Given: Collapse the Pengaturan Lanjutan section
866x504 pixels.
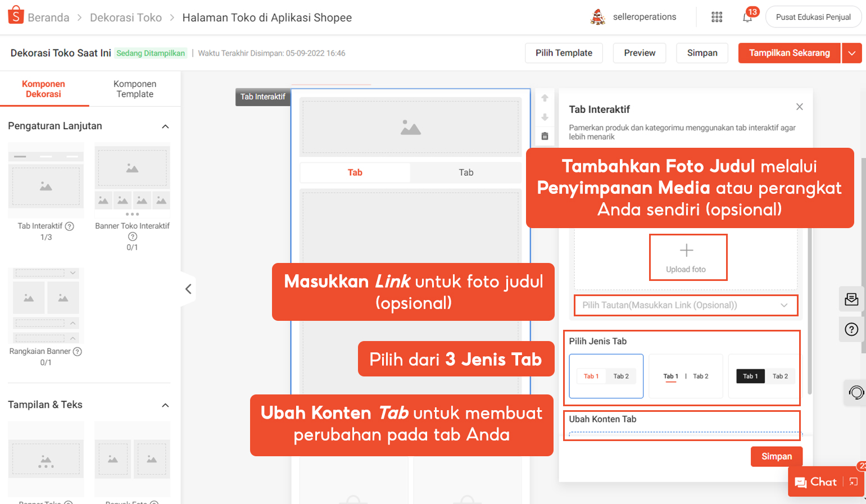Looking at the screenshot, I should click(x=165, y=126).
